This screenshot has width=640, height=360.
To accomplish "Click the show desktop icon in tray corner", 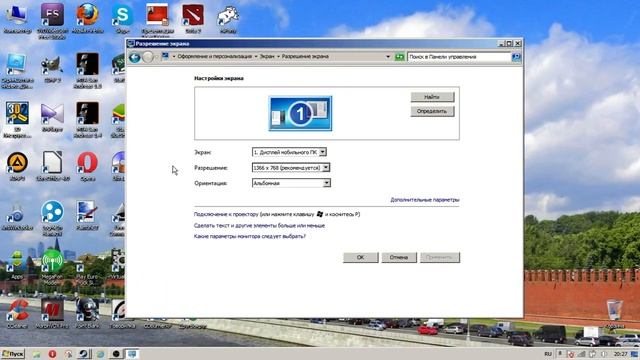I will (635, 354).
